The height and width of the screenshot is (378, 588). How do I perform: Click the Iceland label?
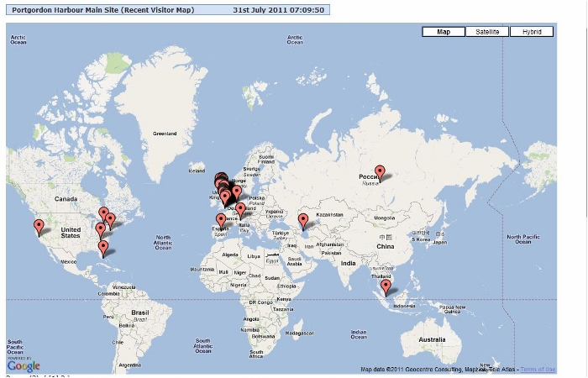pos(197,171)
